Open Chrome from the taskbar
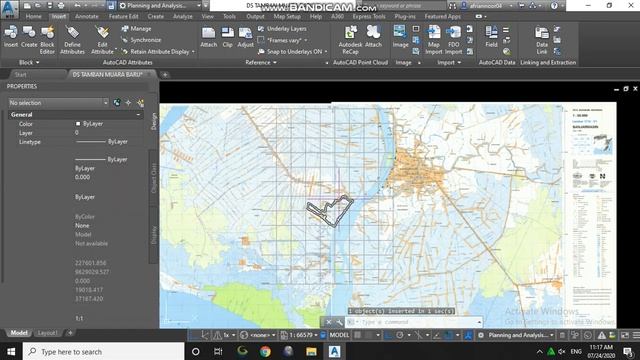Screen dimensions: 640x360 [265, 351]
